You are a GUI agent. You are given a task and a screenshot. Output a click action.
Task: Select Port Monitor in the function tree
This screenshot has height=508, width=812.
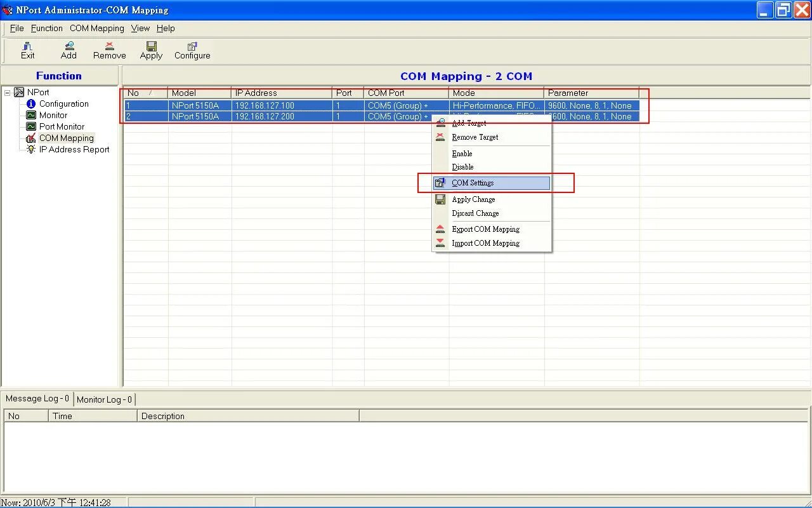(62, 126)
